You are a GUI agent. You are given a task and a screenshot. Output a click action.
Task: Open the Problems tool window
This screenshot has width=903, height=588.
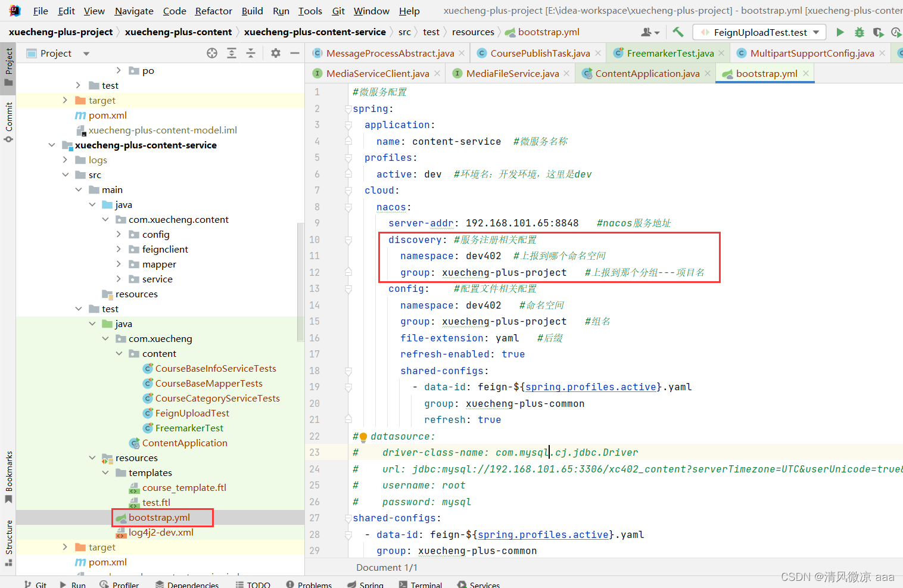pos(309,584)
